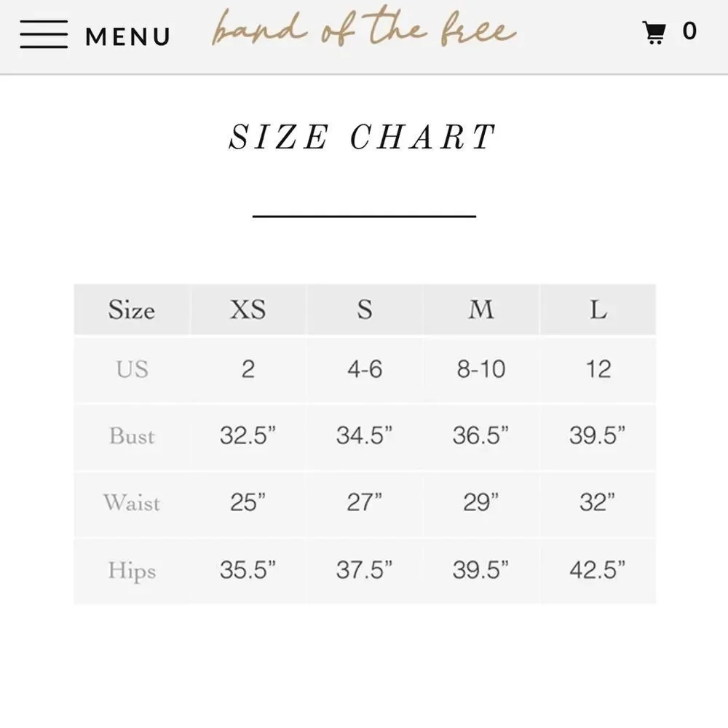
Task: Select the M column header
Action: click(481, 309)
